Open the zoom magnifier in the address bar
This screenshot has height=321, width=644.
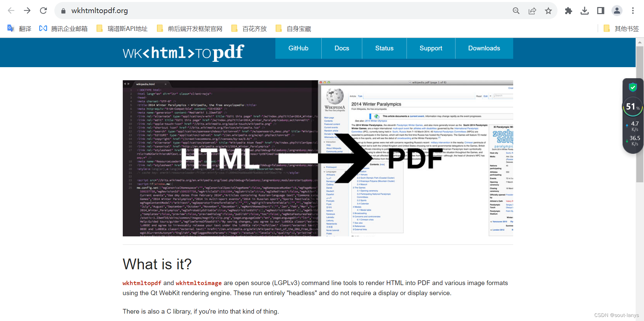[x=516, y=11]
